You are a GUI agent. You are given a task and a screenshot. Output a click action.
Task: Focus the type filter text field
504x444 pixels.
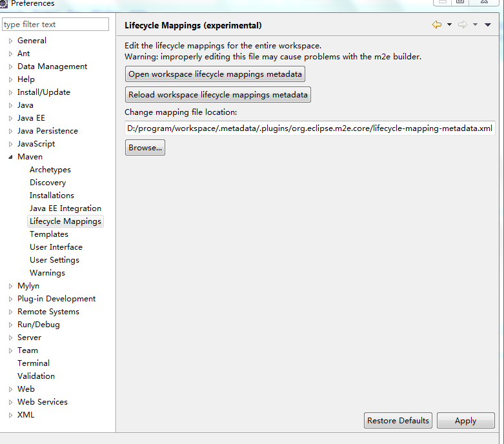[55, 25]
